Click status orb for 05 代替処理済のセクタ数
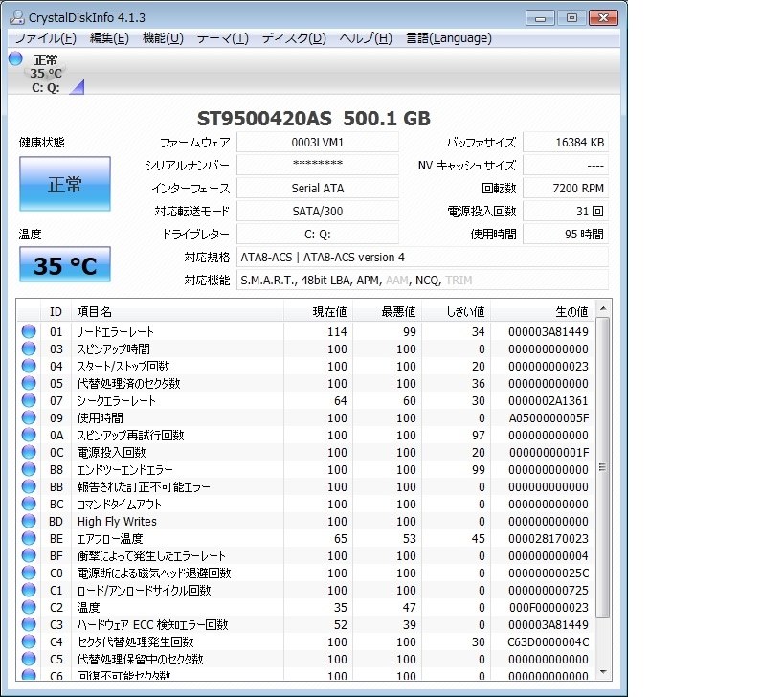This screenshot has width=784, height=697. (29, 383)
